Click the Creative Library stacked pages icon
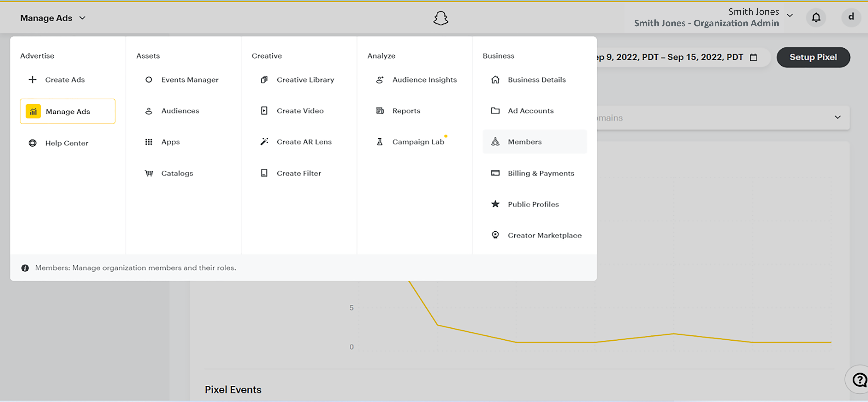Viewport: 868px width, 402px height. [264, 80]
